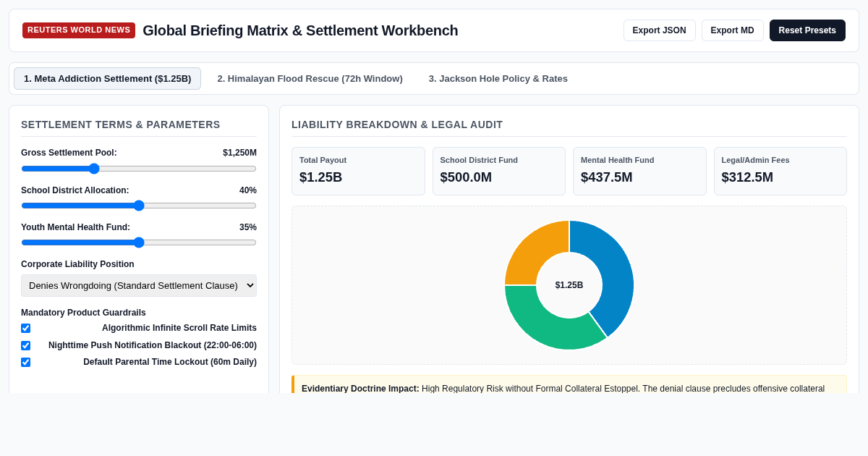868x456 pixels.
Task: Adjust the Gross Settlement Pool slider
Action: [139, 169]
